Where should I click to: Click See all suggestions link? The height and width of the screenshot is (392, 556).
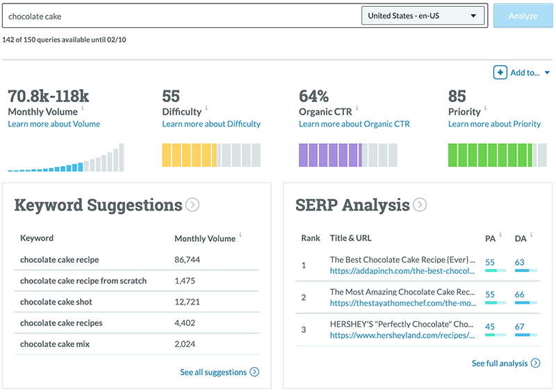pyautogui.click(x=213, y=372)
